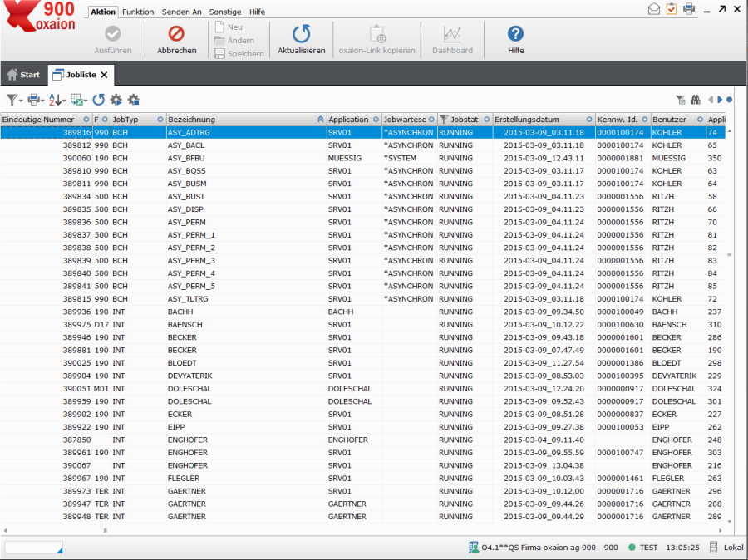Open Hilfe question mark icon
This screenshot has width=748, height=560.
(x=515, y=34)
